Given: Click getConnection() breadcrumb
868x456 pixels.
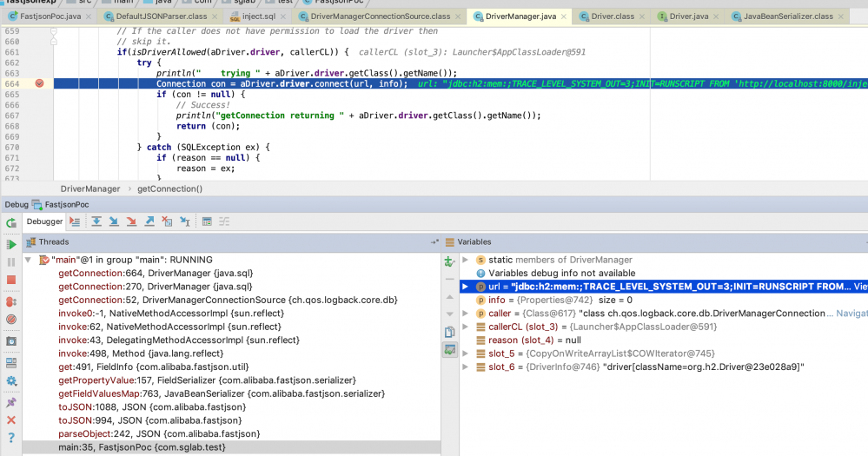Looking at the screenshot, I should [x=170, y=188].
